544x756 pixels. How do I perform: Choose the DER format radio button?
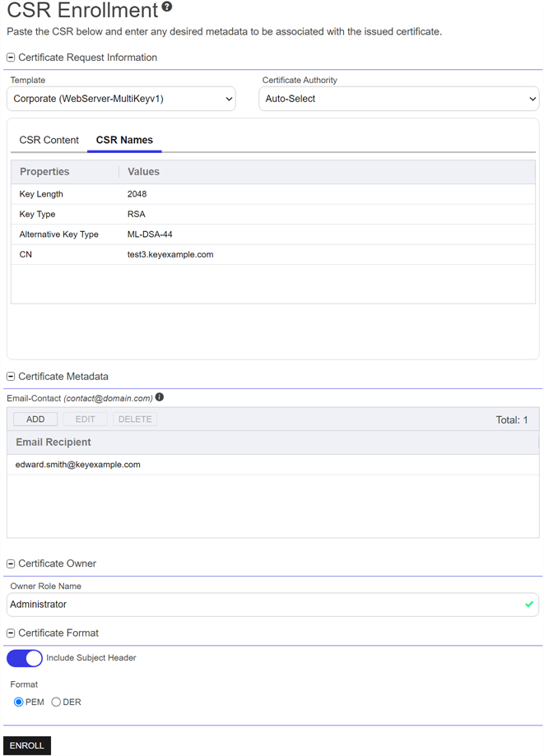[x=56, y=703]
